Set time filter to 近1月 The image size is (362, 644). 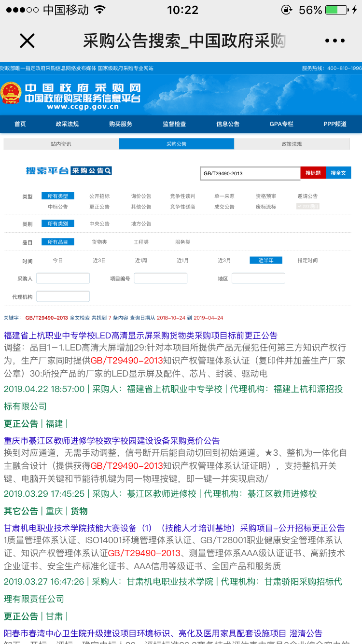click(182, 260)
